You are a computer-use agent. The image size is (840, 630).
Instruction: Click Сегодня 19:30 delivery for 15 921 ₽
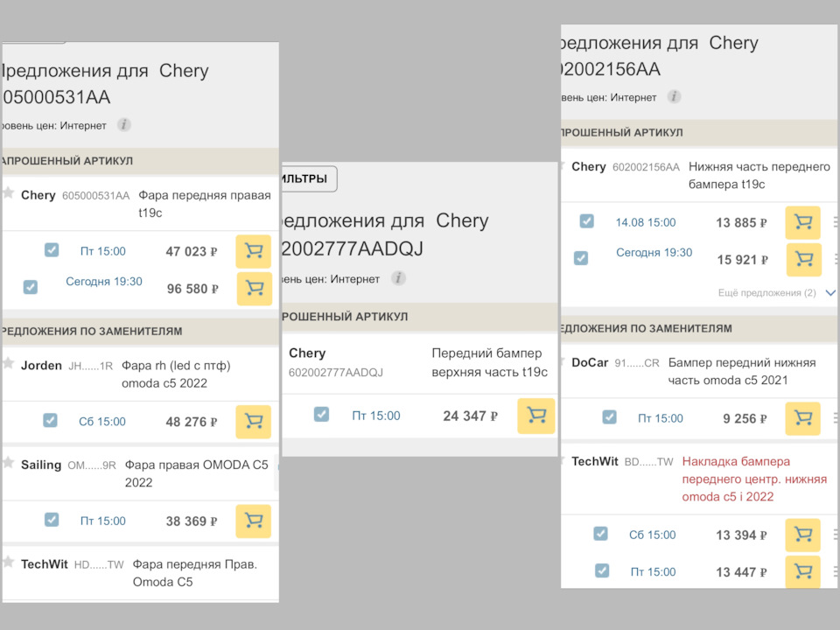point(654,253)
